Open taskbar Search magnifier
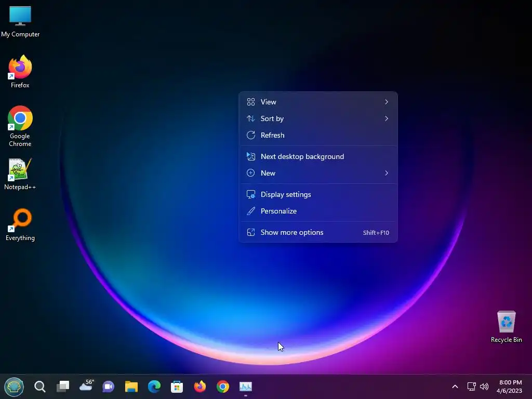Viewport: 532px width, 399px height. [x=39, y=387]
